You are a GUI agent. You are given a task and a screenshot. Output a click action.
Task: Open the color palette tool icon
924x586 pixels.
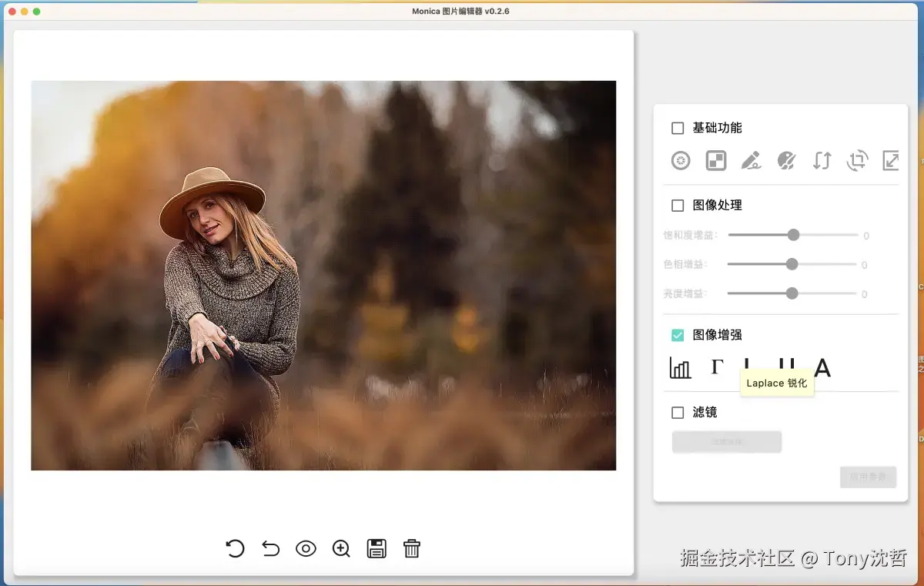pyautogui.click(x=786, y=160)
